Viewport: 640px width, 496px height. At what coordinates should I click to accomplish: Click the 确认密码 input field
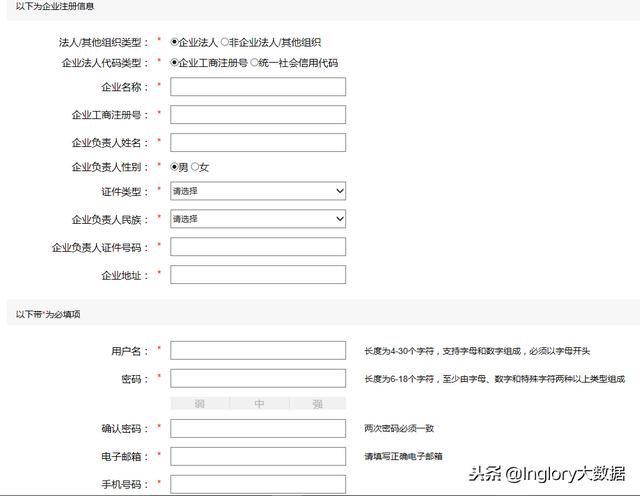pyautogui.click(x=258, y=429)
